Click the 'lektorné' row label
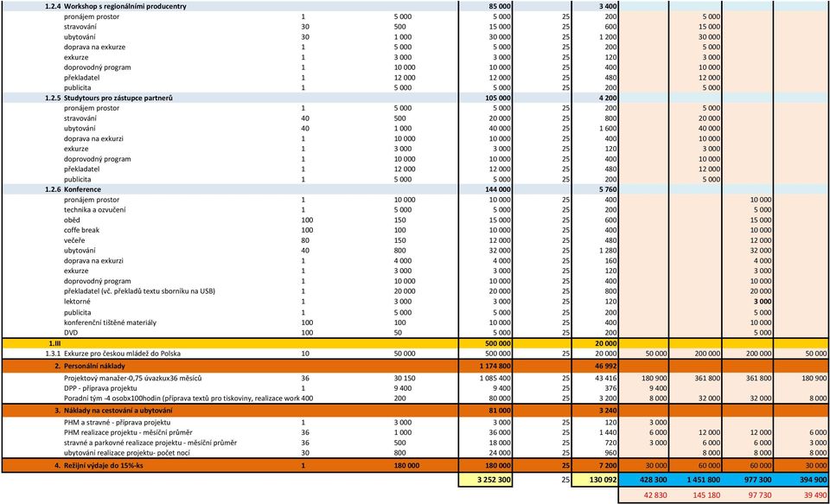 tap(77, 302)
